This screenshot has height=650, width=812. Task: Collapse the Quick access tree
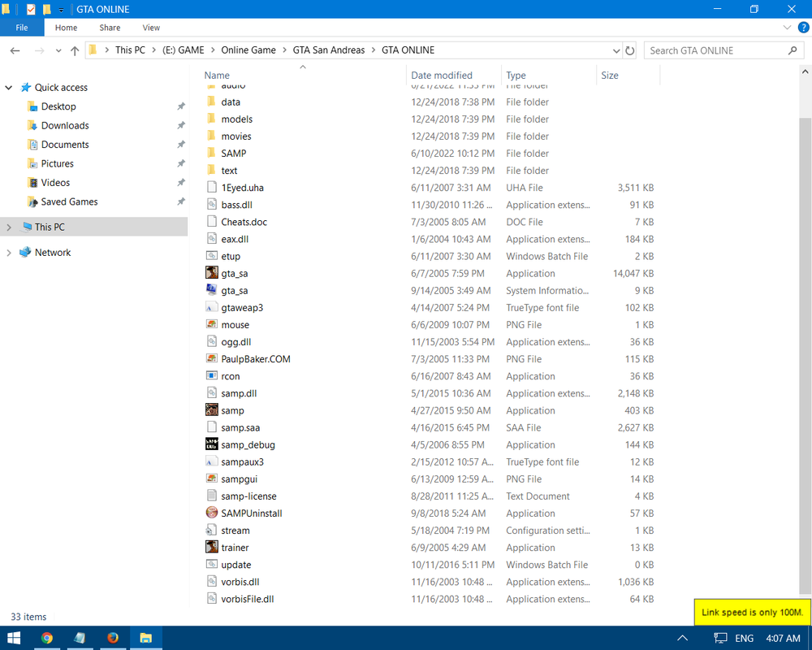coord(8,88)
